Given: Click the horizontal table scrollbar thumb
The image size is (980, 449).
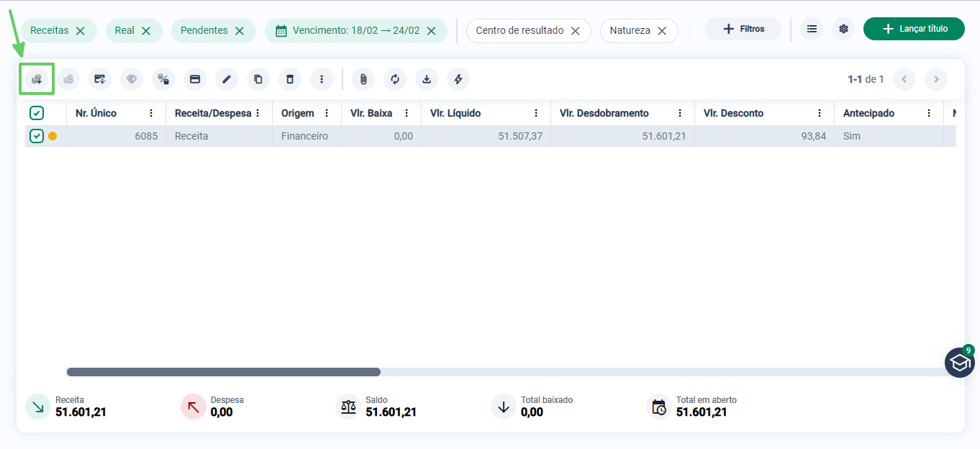Looking at the screenshot, I should coord(223,372).
